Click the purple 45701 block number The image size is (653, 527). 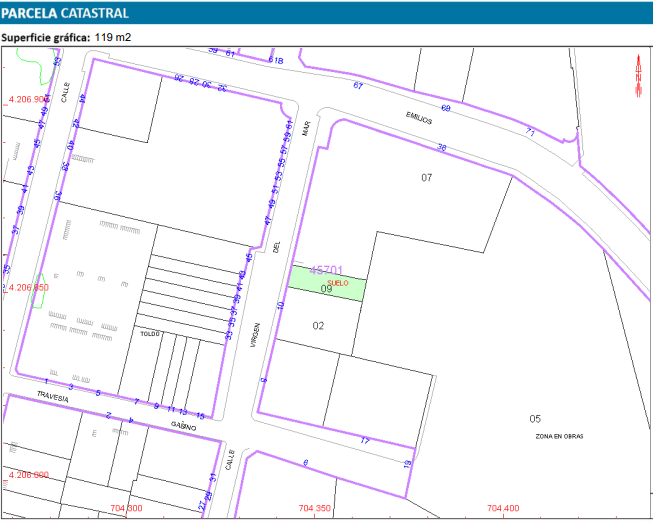327,270
